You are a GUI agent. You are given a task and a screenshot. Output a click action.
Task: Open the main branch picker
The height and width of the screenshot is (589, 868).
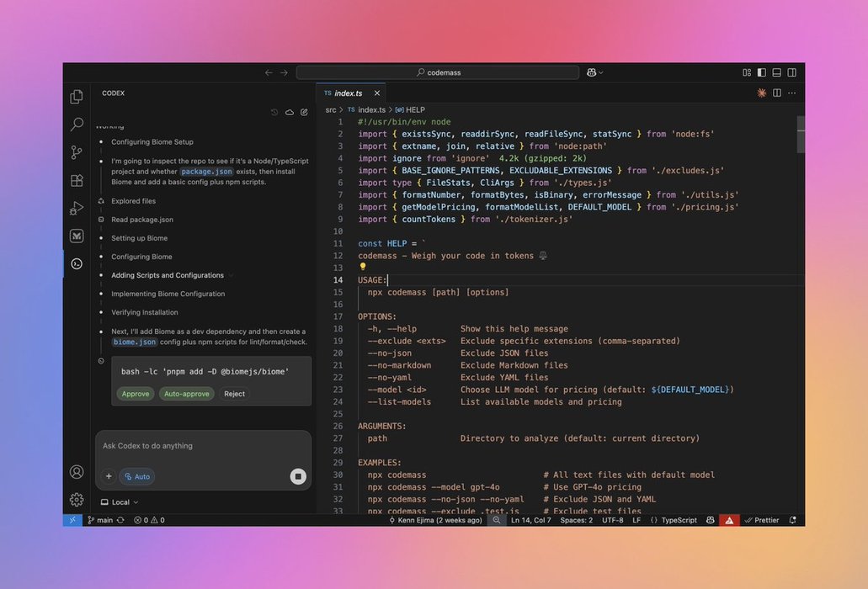tap(100, 520)
